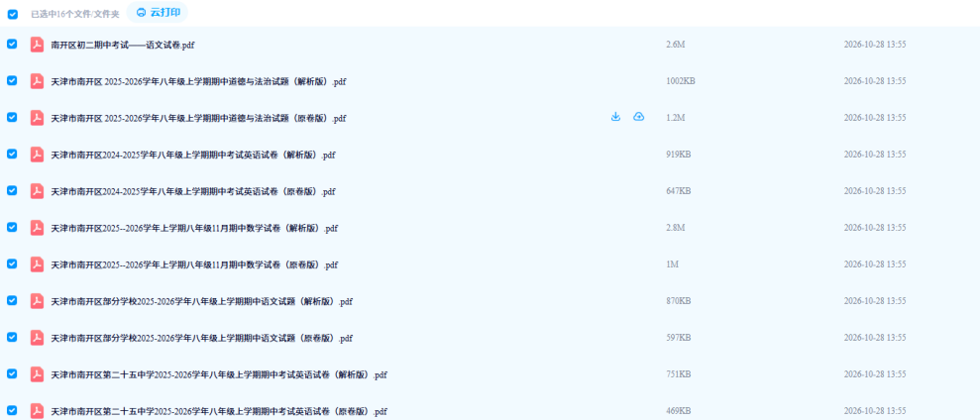
Task: Click PDF icon of 南开区初二期中考试——语文试卷.pdf
Action: tap(37, 45)
